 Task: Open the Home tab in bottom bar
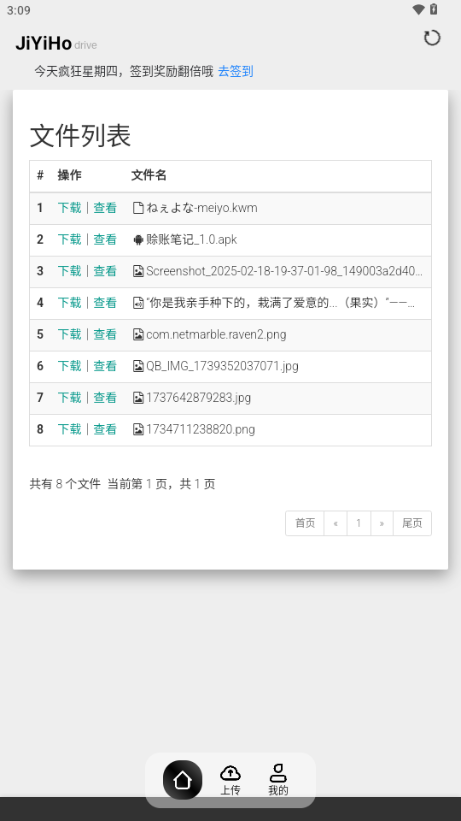[x=182, y=780]
